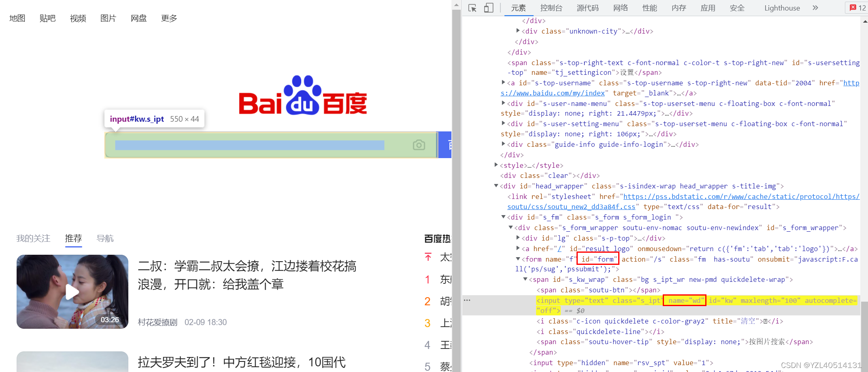Open article 拉夫罗夫到了 headline
The width and height of the screenshot is (868, 372).
[x=242, y=362]
